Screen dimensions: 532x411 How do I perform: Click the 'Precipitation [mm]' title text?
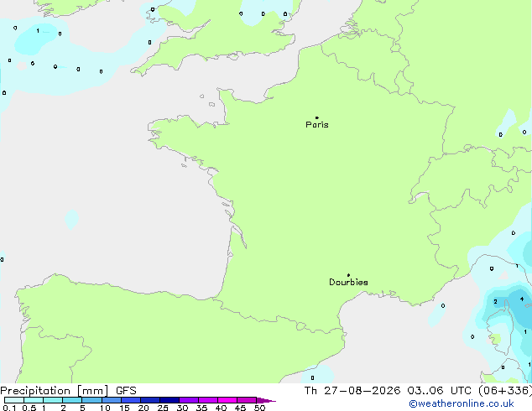(55, 391)
